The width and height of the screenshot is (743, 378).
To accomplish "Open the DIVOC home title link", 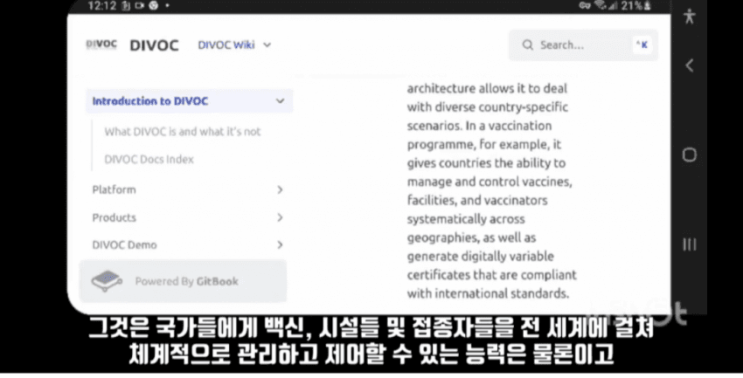I will click(x=154, y=45).
